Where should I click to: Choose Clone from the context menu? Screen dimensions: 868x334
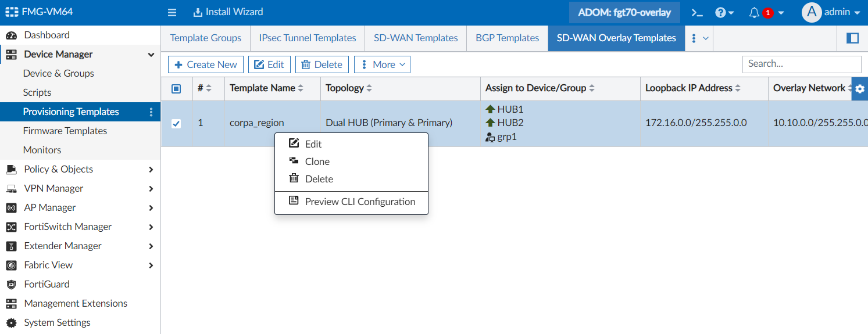317,161
